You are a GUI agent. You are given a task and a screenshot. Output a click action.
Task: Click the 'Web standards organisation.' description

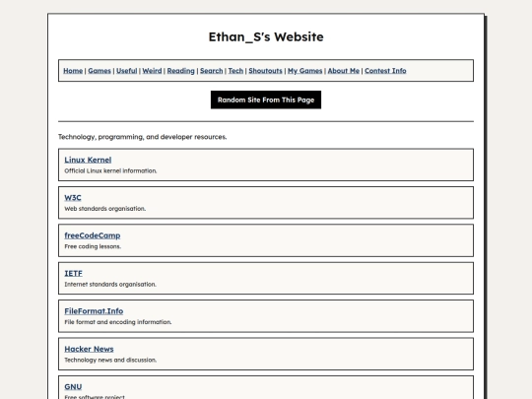point(104,209)
